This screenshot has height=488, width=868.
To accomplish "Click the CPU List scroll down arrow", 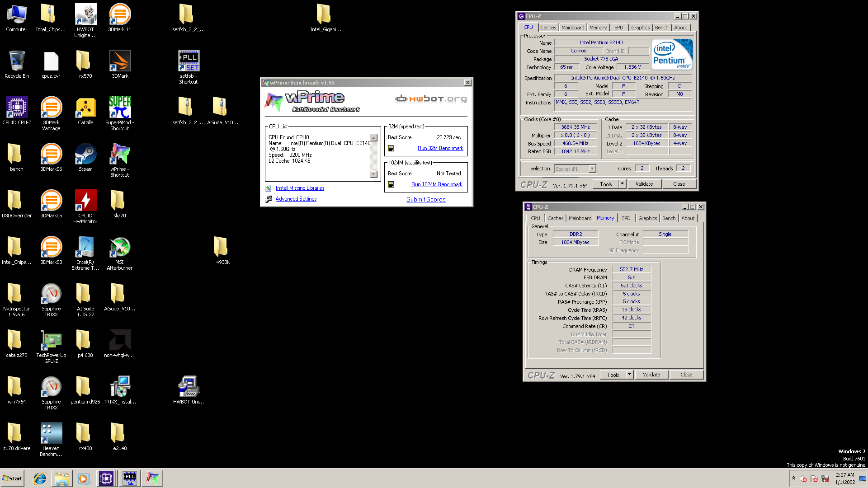I will [374, 174].
